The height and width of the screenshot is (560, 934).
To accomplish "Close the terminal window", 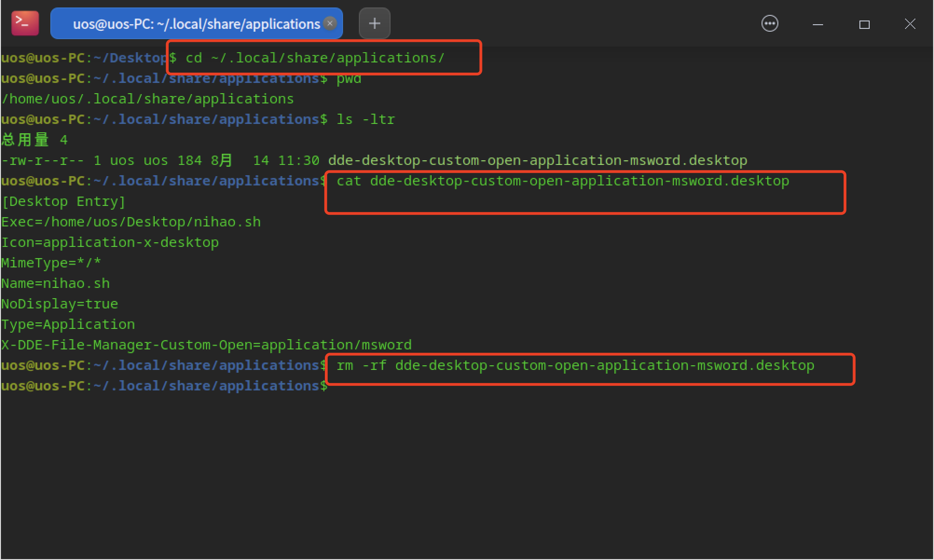I will tap(910, 24).
